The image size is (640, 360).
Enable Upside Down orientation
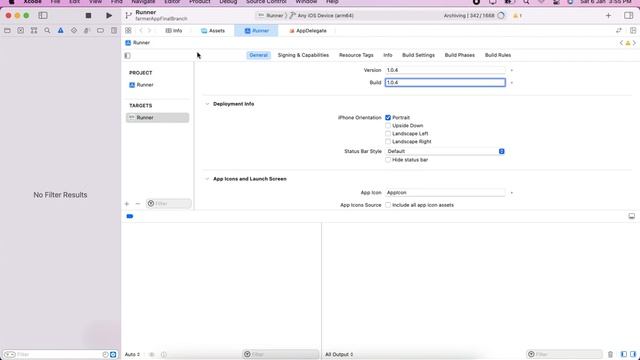click(x=388, y=126)
